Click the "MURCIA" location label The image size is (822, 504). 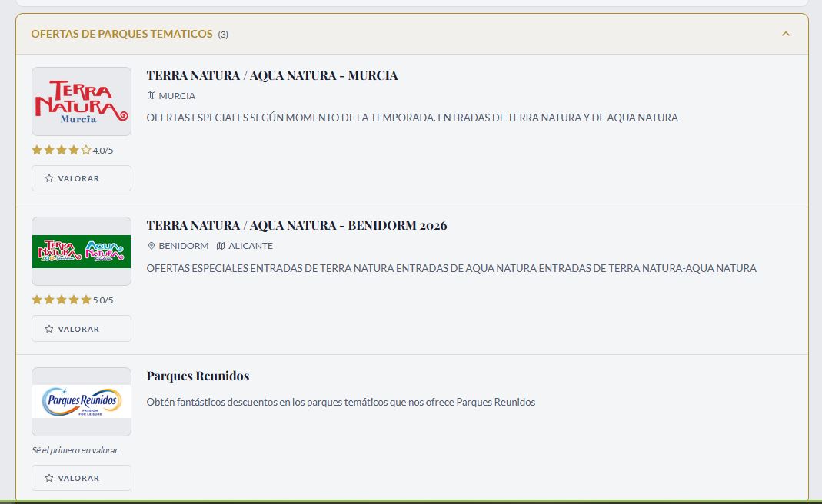pos(177,96)
